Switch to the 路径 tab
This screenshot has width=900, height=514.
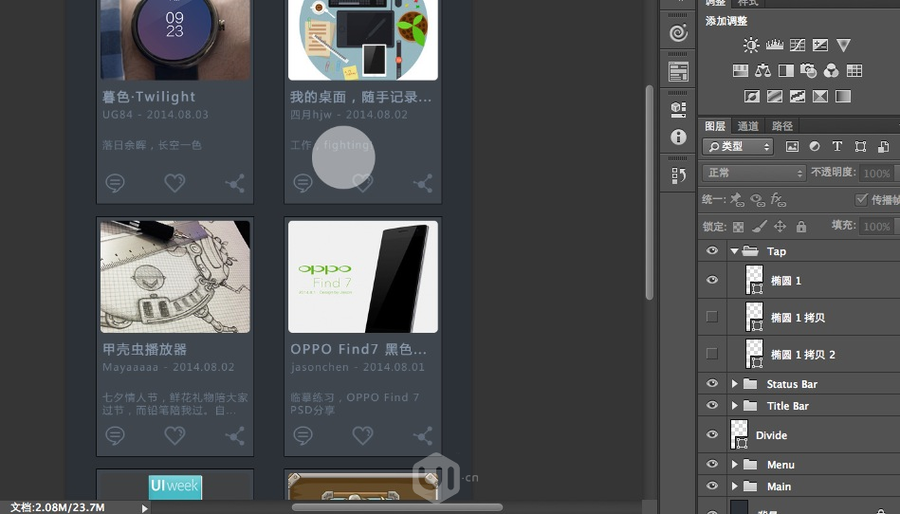point(782,126)
